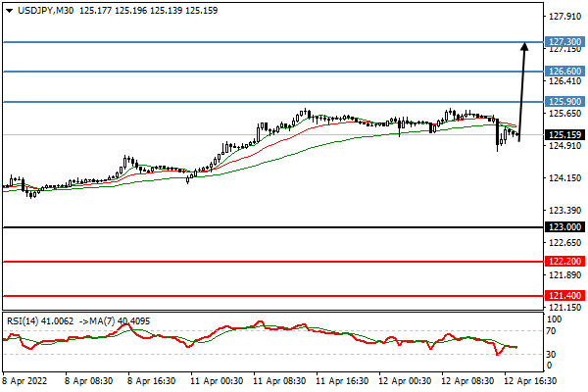
Task: Click the 11 Apr 00:30 time label
Action: 217,381
